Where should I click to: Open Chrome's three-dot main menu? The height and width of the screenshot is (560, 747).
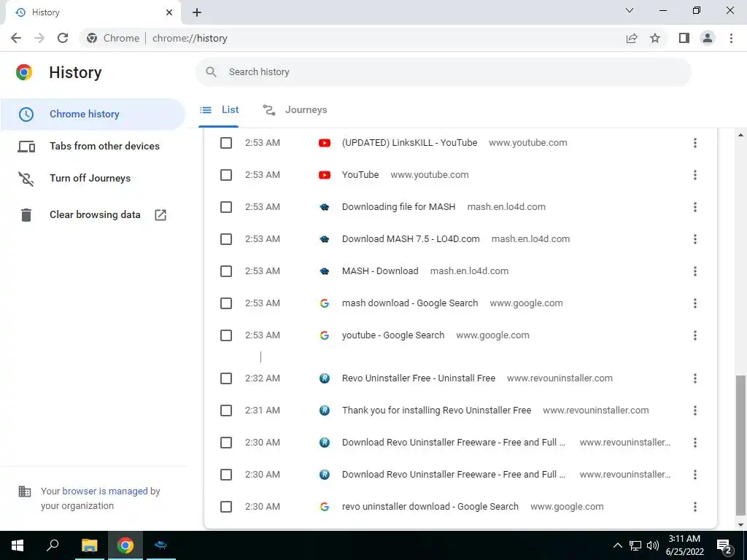coord(731,38)
